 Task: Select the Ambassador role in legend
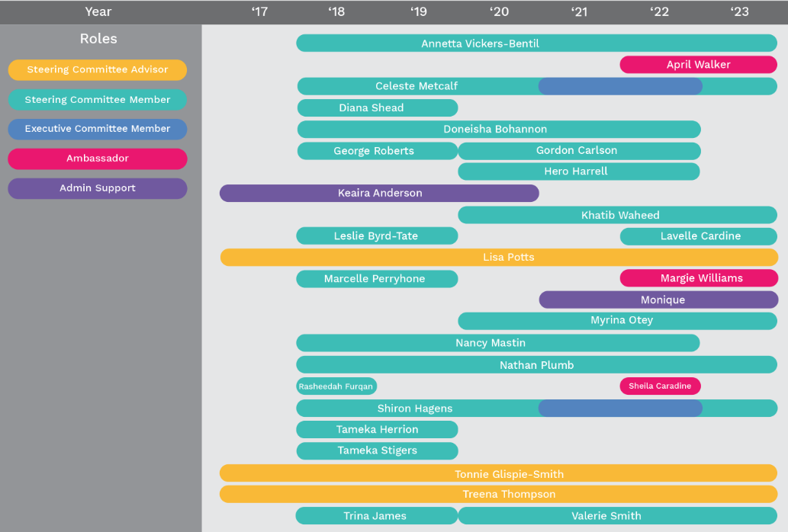98,159
